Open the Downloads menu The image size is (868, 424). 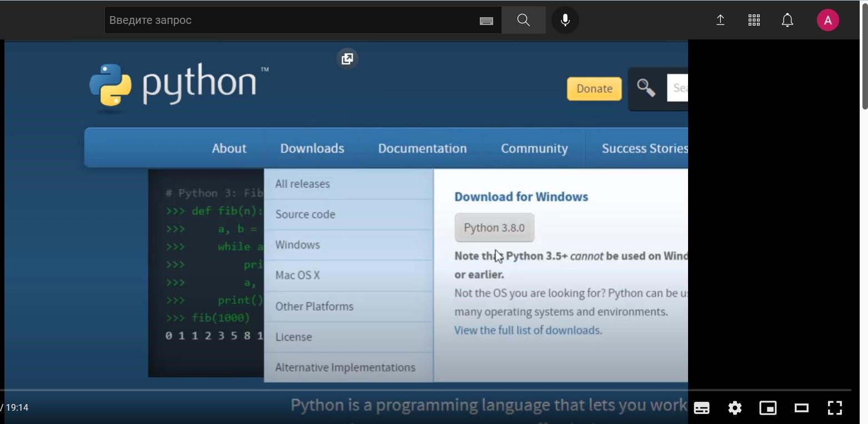312,148
